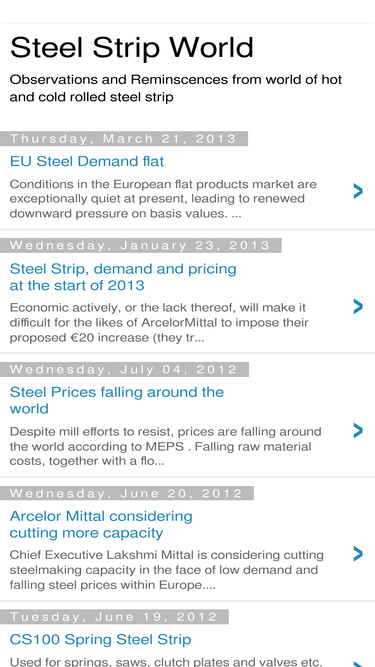Open Steel Prices falling around the world post
The image size is (375, 667).
tap(116, 400)
